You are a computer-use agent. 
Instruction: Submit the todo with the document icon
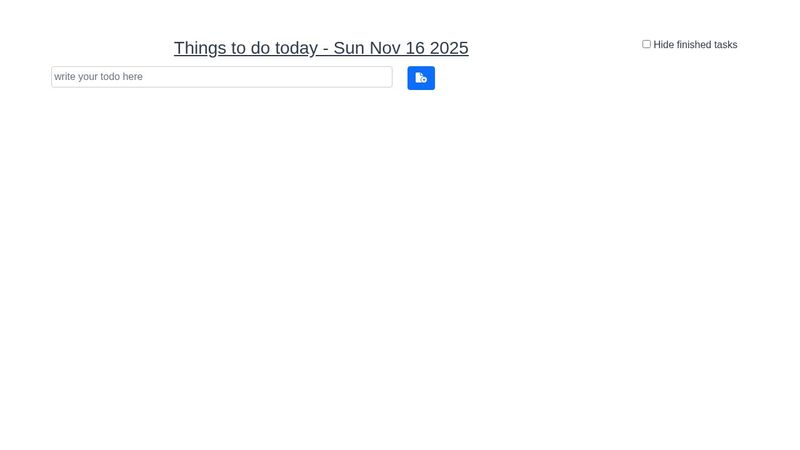[x=421, y=78]
